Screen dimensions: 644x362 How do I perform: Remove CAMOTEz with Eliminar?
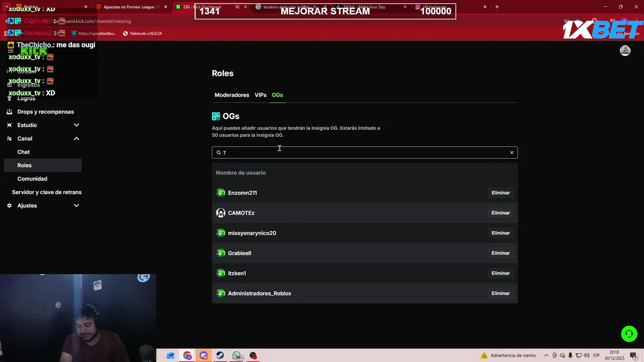[x=501, y=213]
